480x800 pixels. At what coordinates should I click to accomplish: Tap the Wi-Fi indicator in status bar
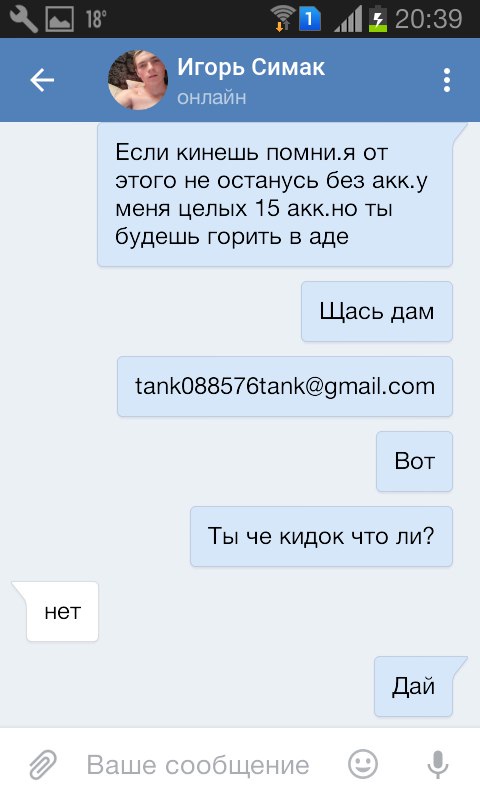pyautogui.click(x=283, y=19)
